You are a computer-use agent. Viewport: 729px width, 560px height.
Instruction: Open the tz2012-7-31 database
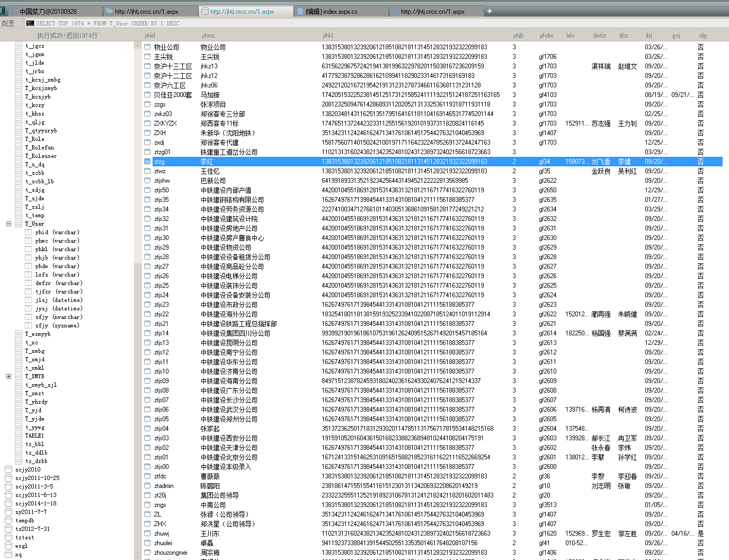(x=32, y=529)
